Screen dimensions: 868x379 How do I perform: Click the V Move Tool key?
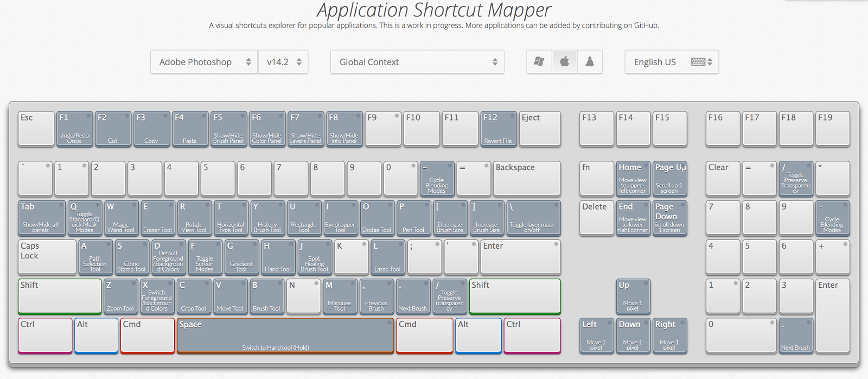click(x=231, y=296)
